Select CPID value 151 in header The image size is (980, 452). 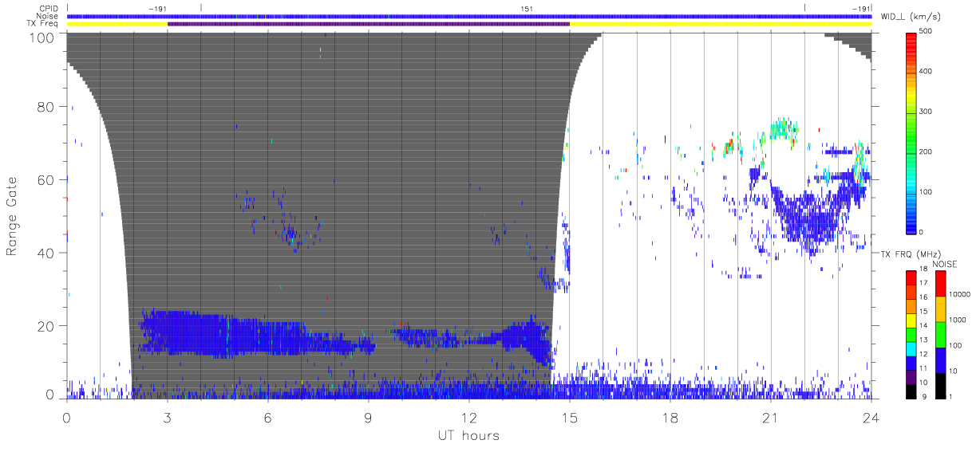pos(527,9)
